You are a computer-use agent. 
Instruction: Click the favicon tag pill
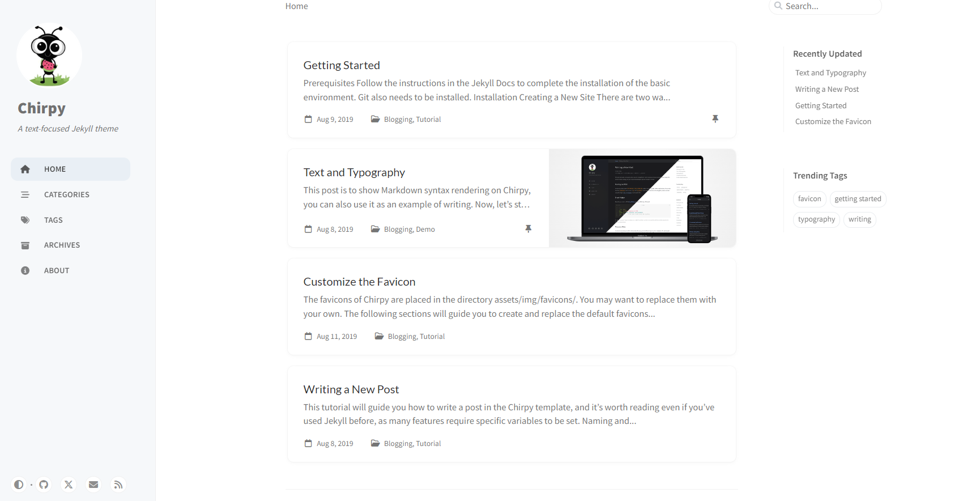tap(809, 199)
